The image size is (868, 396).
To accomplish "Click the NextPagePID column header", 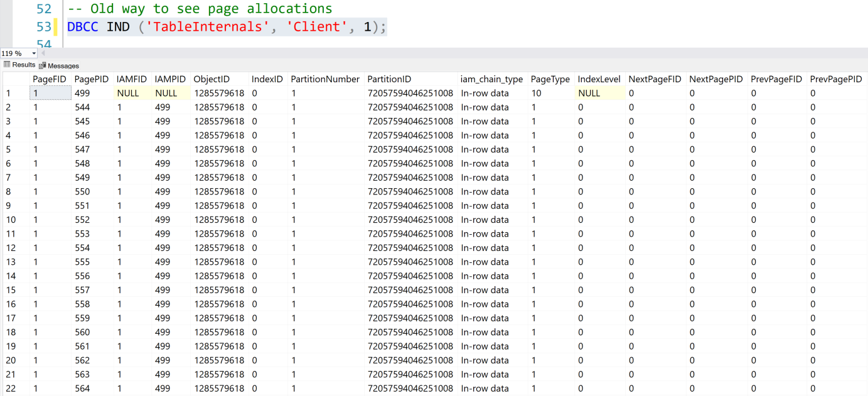I will point(716,79).
